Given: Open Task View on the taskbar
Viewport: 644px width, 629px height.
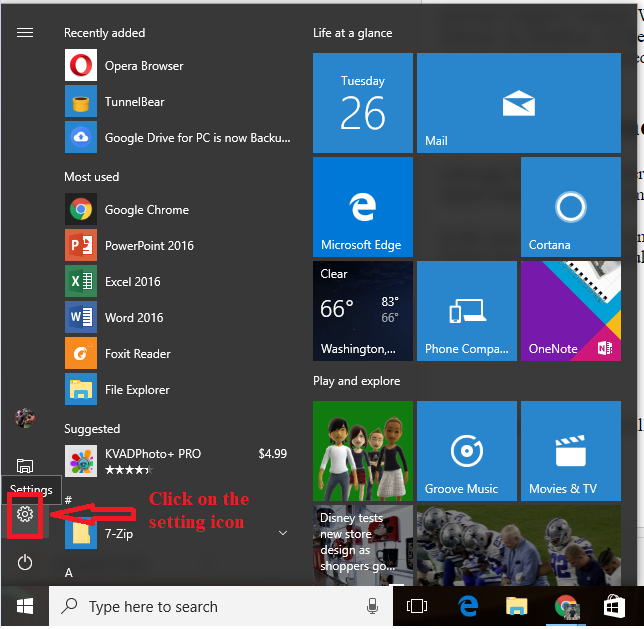Looking at the screenshot, I should pyautogui.click(x=416, y=606).
